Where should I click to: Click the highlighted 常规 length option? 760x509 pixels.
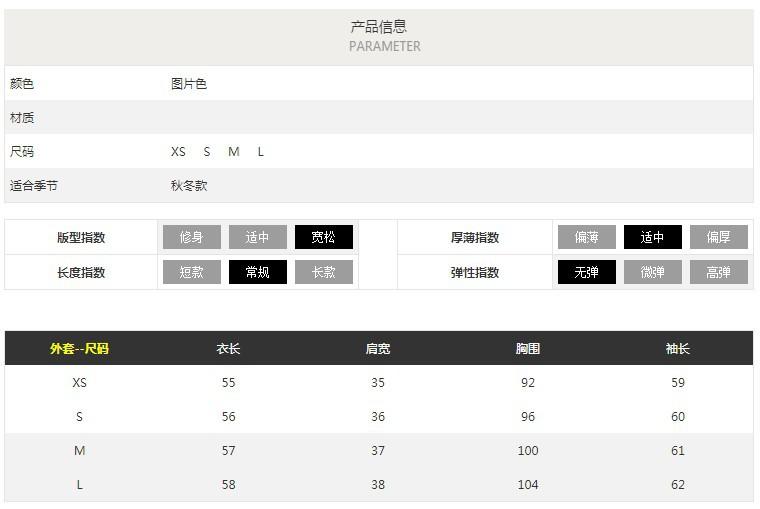257,272
